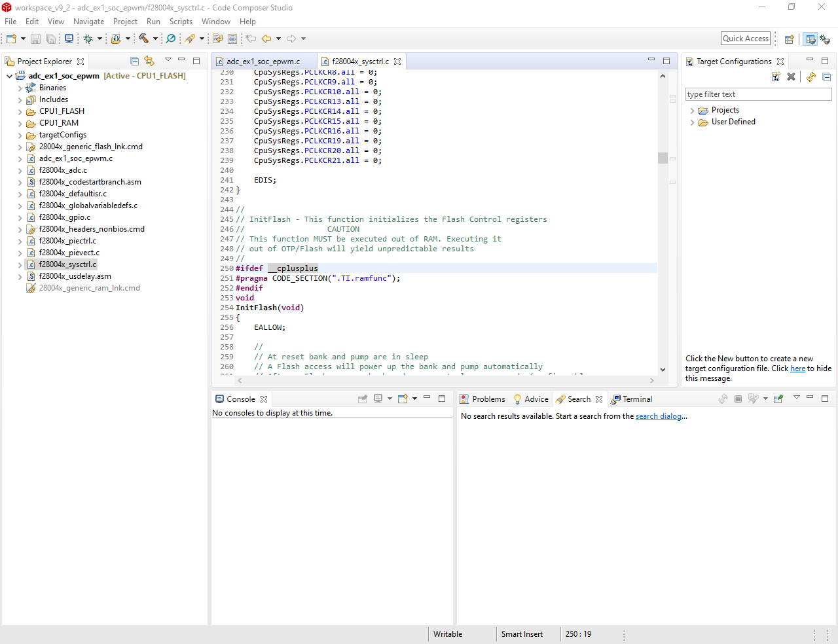Toggle the CCS Edit perspective button
The width and height of the screenshot is (838, 644).
click(811, 39)
